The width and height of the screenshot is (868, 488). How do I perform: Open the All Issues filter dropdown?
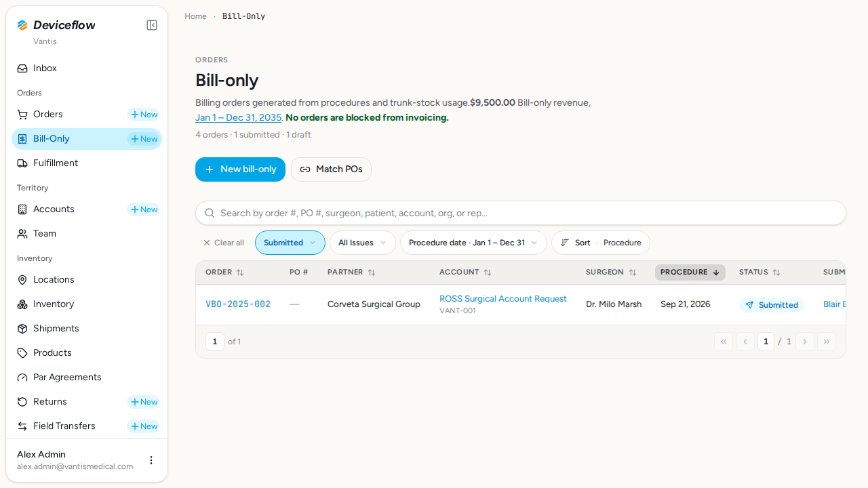click(363, 243)
